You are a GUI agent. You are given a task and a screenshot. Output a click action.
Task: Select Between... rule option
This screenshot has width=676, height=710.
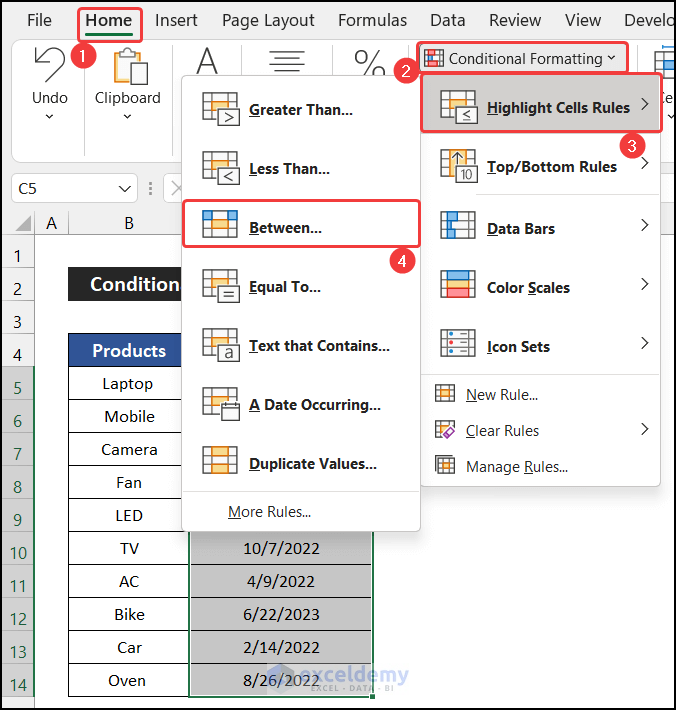pyautogui.click(x=301, y=224)
